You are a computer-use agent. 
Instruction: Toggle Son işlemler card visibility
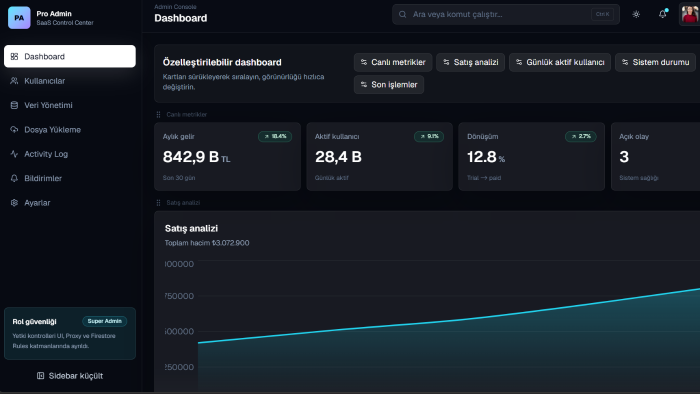(x=389, y=84)
